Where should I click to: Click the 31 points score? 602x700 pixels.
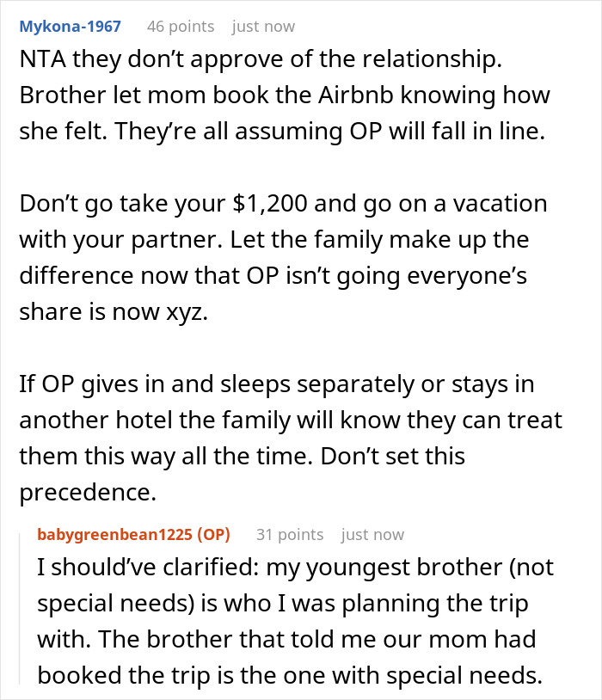[290, 535]
